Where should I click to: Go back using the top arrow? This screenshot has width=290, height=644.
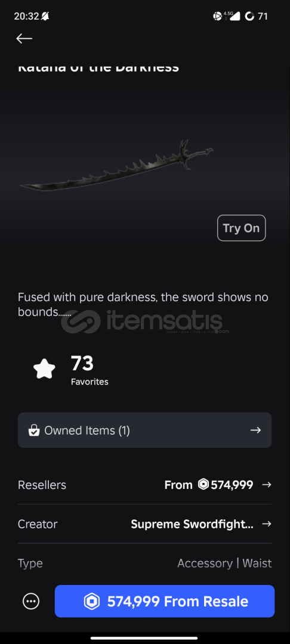click(24, 38)
